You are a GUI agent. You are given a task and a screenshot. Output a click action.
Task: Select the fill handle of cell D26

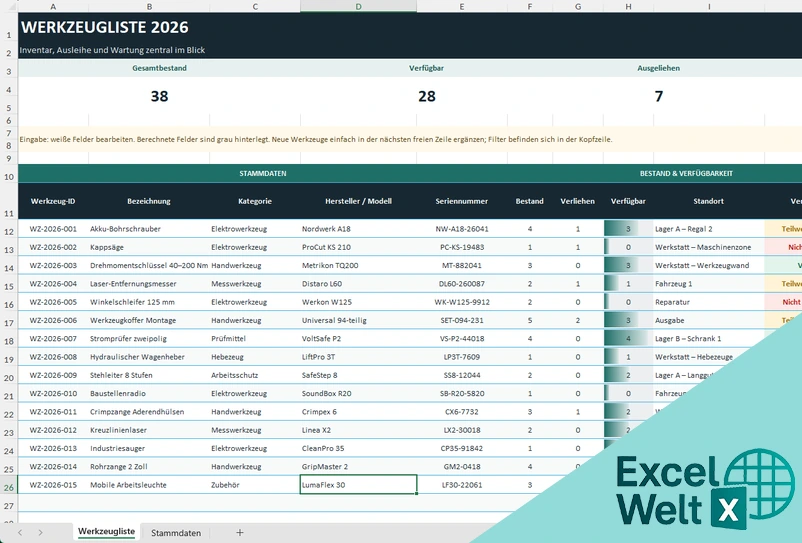point(417,494)
